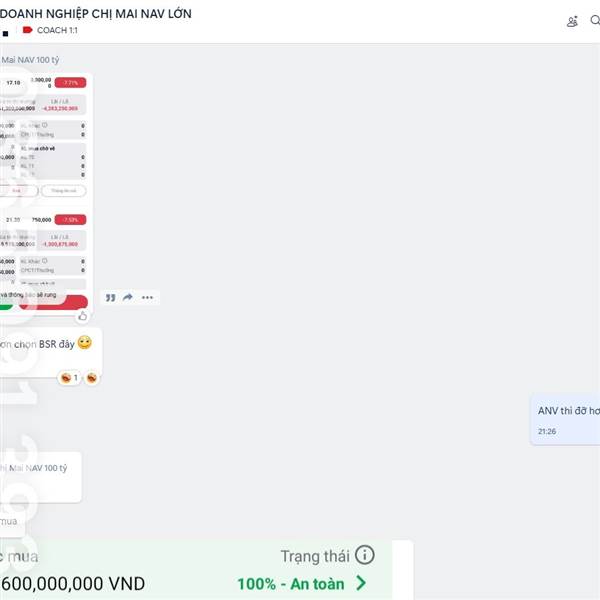Screen dimensions: 600x600
Task: Open the add members icon in header
Action: click(572, 21)
